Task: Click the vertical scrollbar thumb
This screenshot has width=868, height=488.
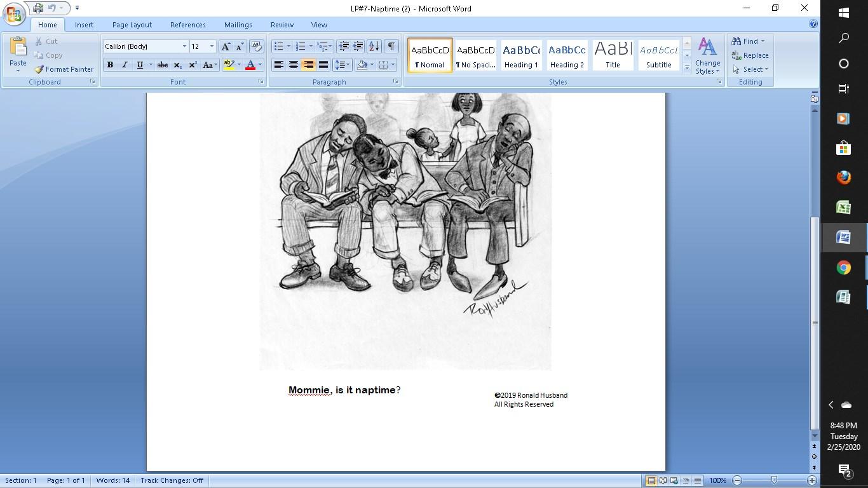Action: pyautogui.click(x=815, y=324)
